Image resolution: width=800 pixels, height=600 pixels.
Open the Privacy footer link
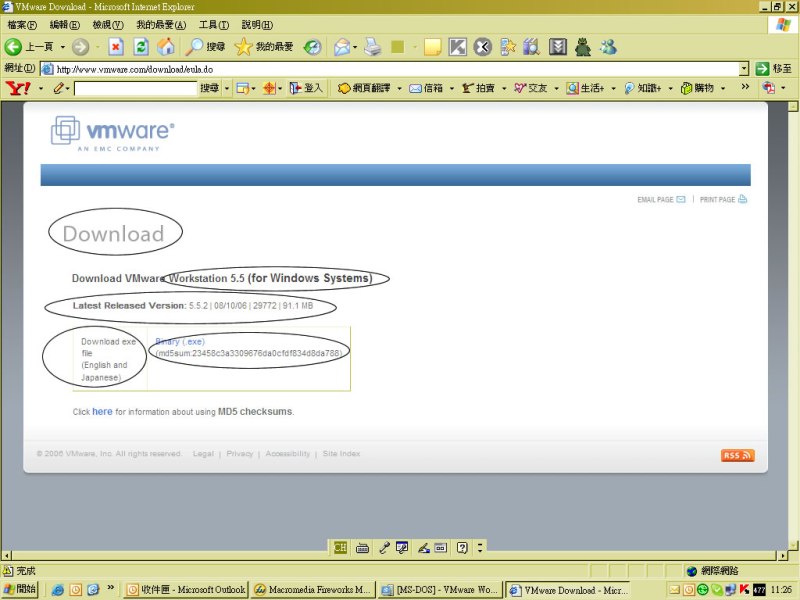240,454
